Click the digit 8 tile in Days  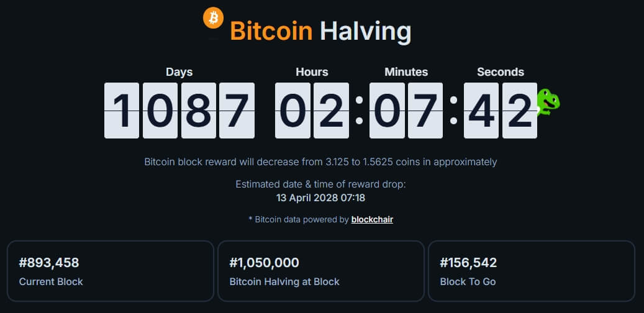pyautogui.click(x=199, y=111)
